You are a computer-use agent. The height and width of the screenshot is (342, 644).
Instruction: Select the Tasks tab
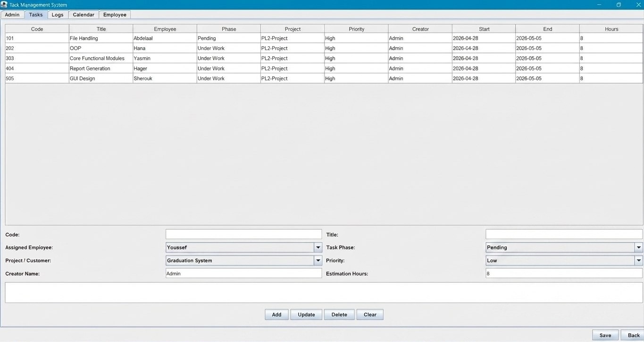pos(36,15)
